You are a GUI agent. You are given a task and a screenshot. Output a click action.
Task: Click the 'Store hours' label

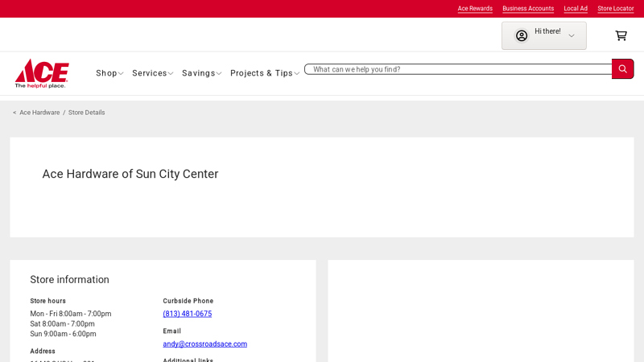[47, 301]
